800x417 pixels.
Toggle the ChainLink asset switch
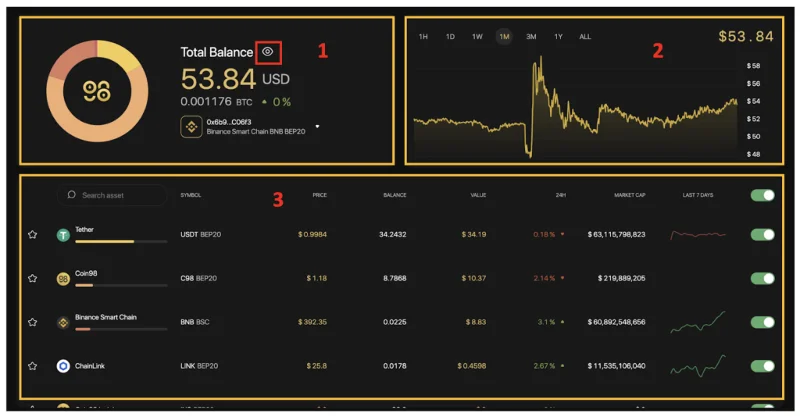[762, 366]
